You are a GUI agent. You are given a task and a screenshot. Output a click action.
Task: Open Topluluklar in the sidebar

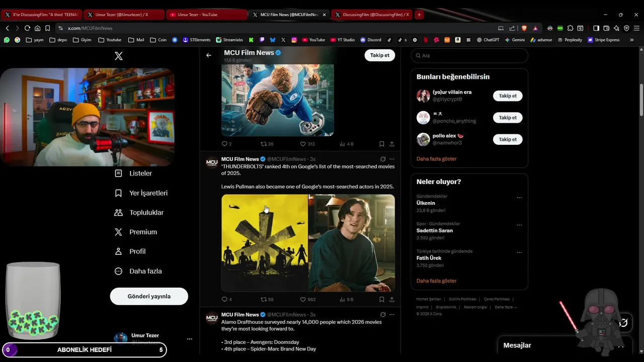tap(139, 213)
